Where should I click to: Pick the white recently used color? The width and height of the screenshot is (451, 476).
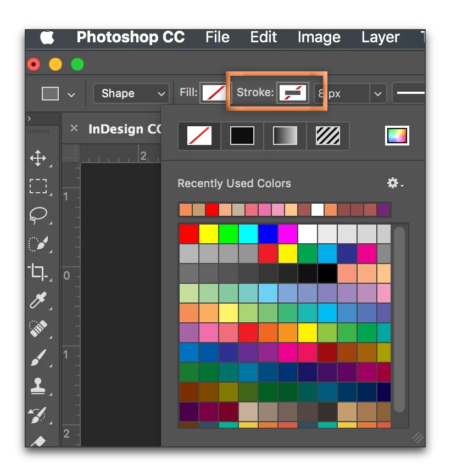pos(318,210)
